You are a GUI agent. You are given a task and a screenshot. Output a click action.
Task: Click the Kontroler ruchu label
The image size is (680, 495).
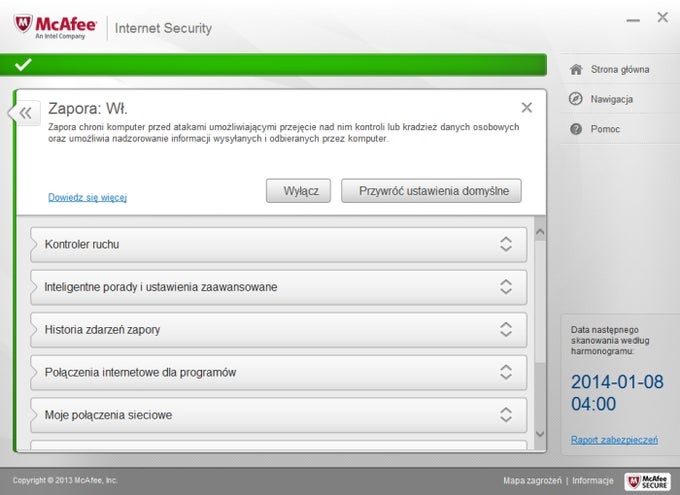(82, 244)
